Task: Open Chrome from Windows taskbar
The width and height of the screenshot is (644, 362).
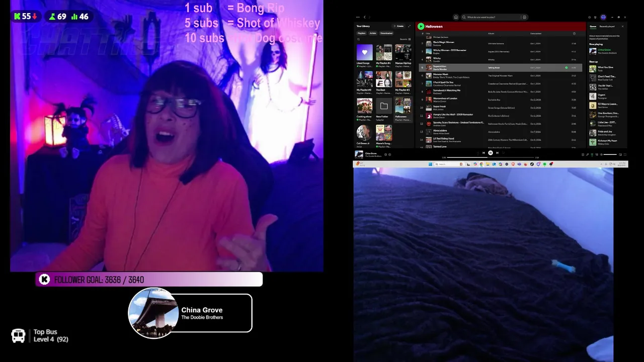Action: tap(481, 164)
